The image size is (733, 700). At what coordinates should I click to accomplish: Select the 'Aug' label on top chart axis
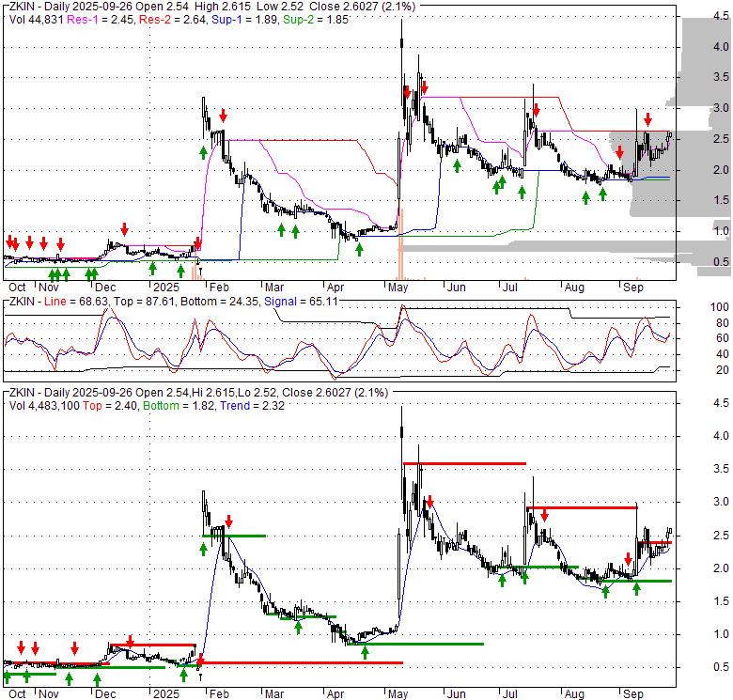pyautogui.click(x=574, y=288)
